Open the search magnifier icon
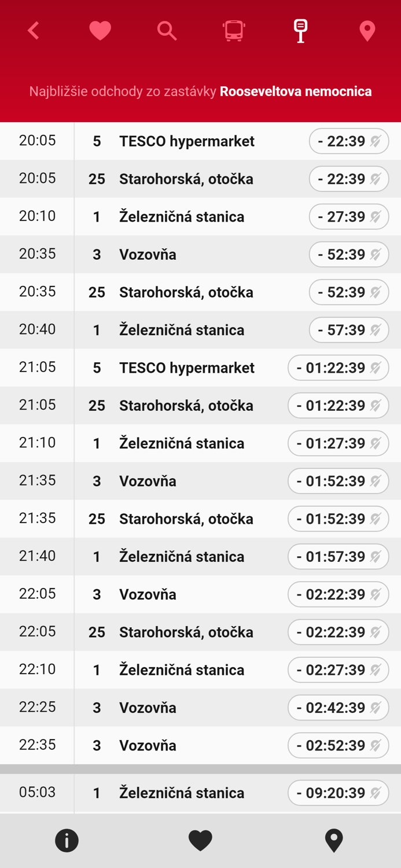The width and height of the screenshot is (401, 868). click(167, 31)
